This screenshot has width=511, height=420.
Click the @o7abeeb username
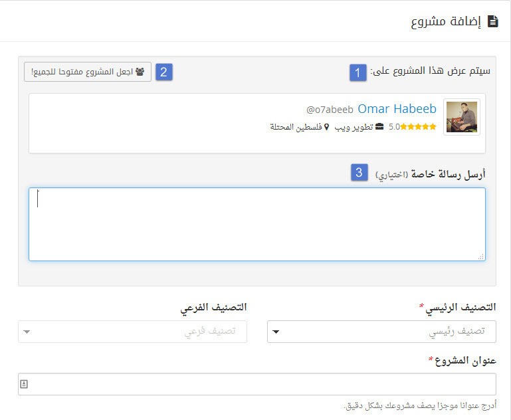pyautogui.click(x=330, y=110)
